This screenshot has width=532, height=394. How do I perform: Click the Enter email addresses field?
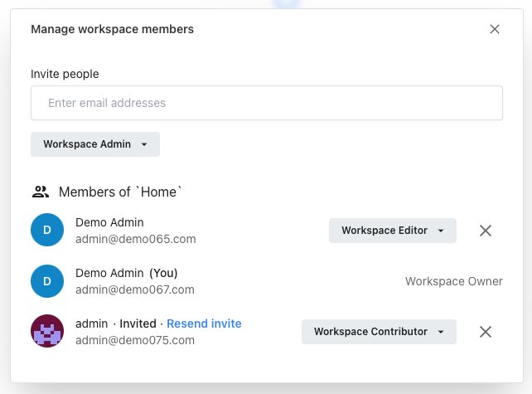(x=266, y=104)
